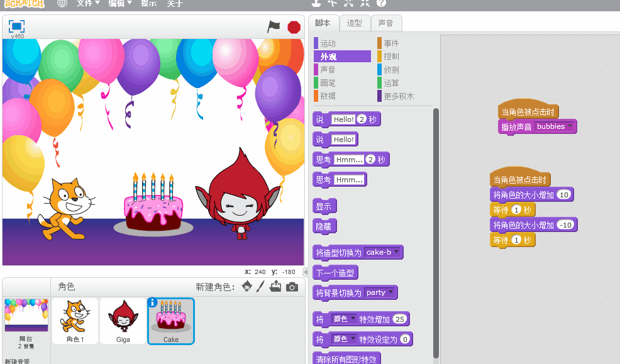Open the 脚本 tab
The width and height of the screenshot is (620, 364).
click(x=323, y=23)
